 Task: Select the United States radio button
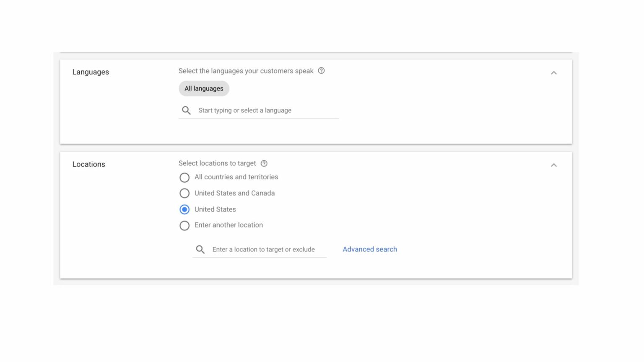pyautogui.click(x=184, y=209)
